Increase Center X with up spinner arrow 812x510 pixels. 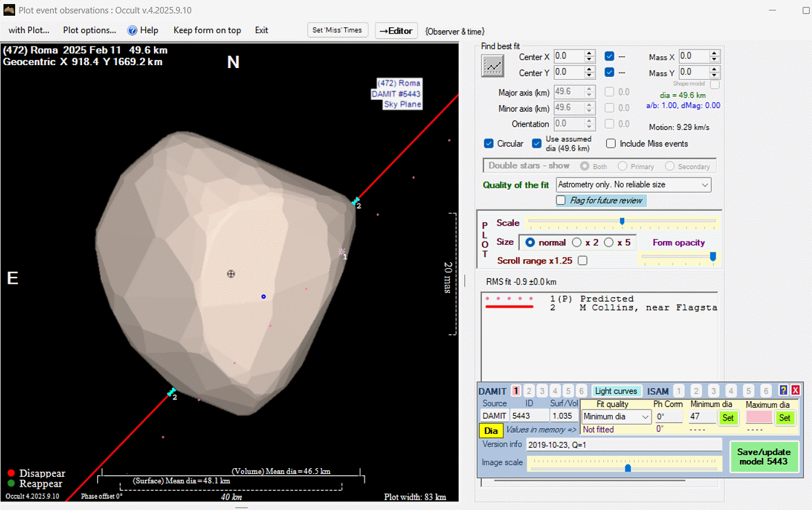(589, 54)
